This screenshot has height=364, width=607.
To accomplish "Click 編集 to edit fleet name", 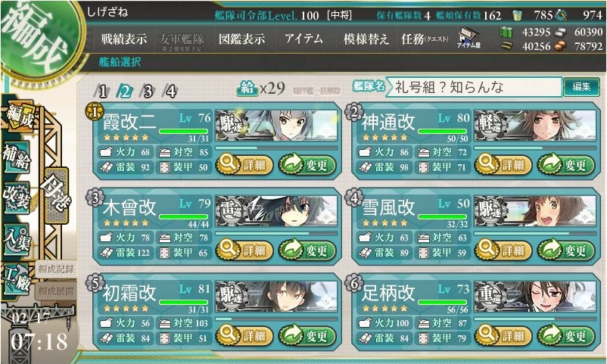I will [x=581, y=87].
